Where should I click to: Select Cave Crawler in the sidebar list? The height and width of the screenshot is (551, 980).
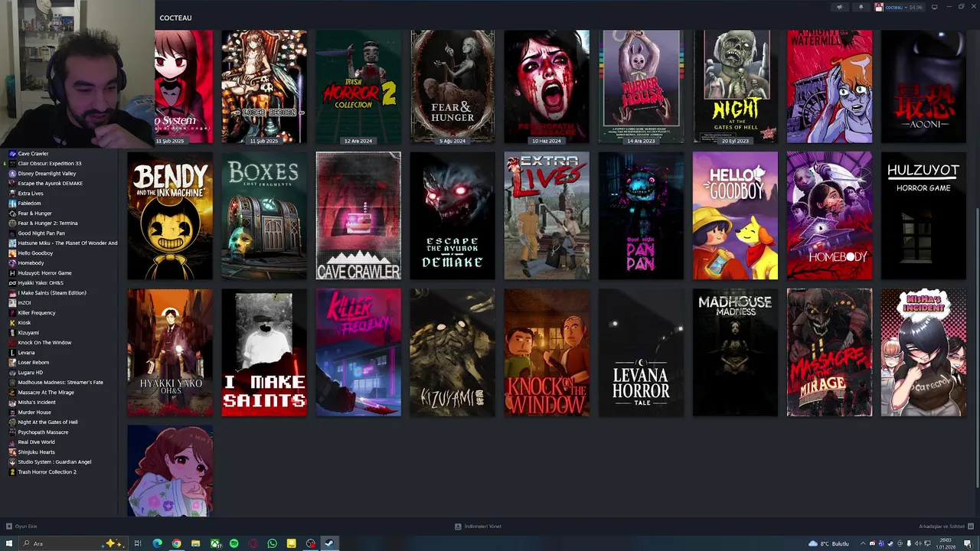pyautogui.click(x=33, y=153)
